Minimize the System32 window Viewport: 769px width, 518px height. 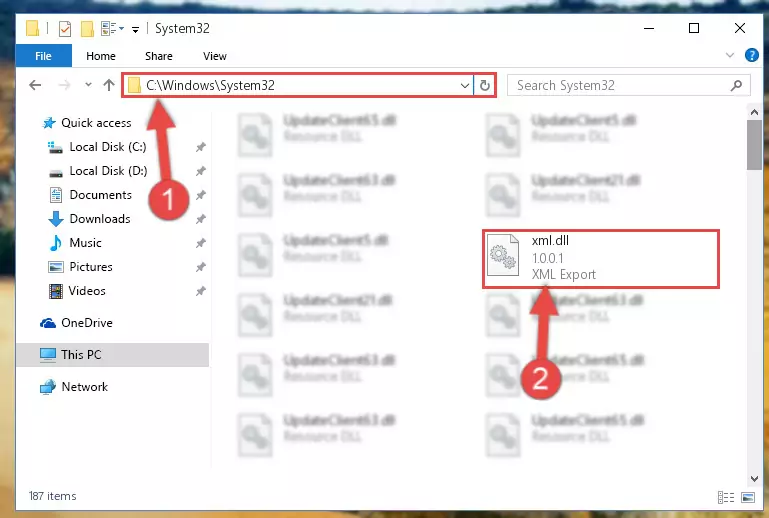649,28
